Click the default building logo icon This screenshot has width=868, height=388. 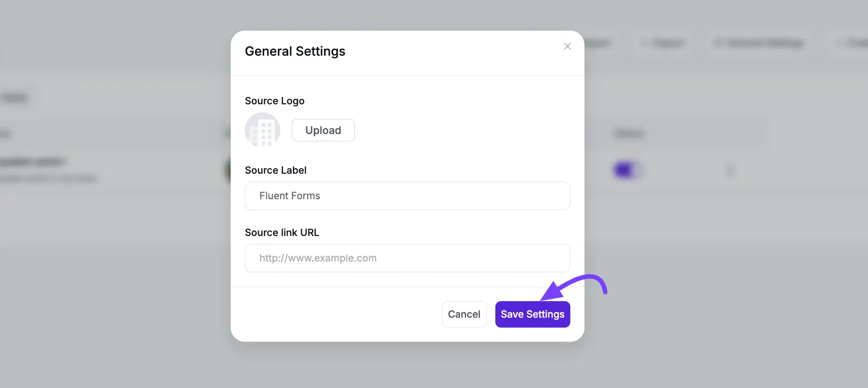pos(262,130)
